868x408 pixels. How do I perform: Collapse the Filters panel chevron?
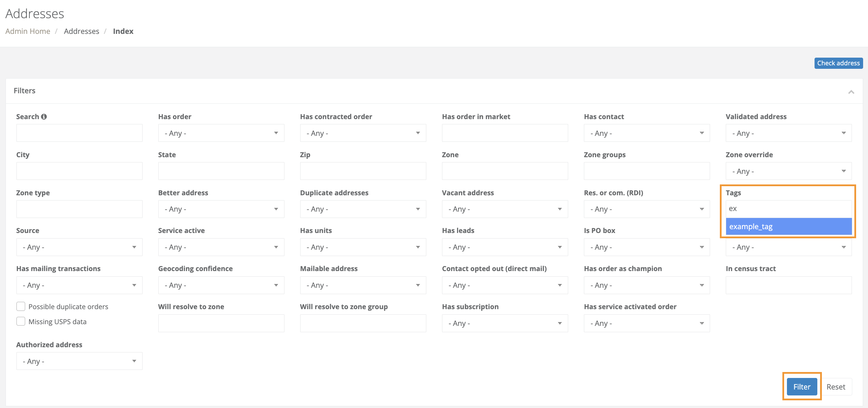(x=851, y=92)
